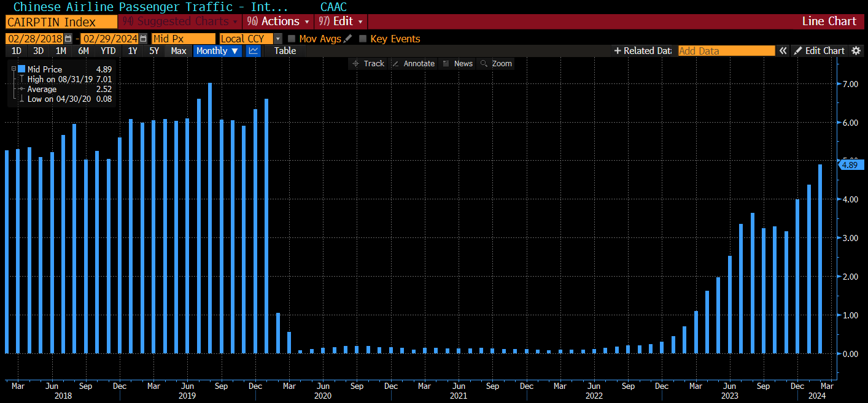
Task: Click the Mid Px field selector
Action: (184, 39)
